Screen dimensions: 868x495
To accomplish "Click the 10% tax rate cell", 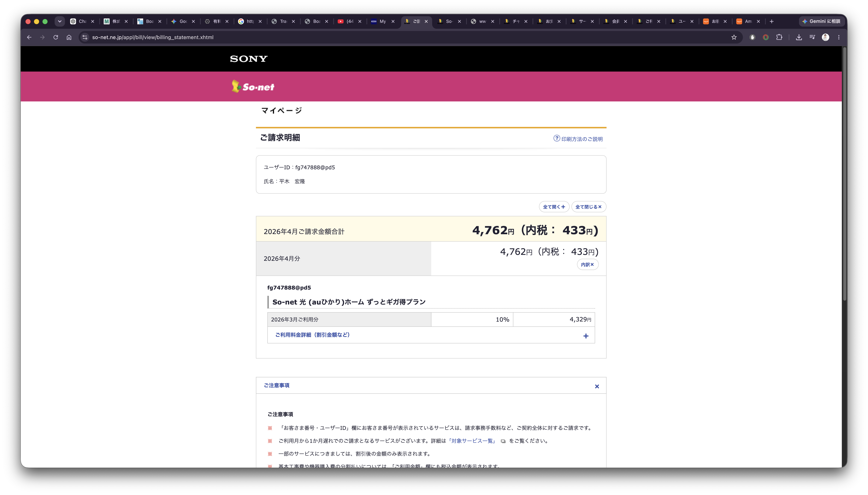I will pyautogui.click(x=472, y=320).
